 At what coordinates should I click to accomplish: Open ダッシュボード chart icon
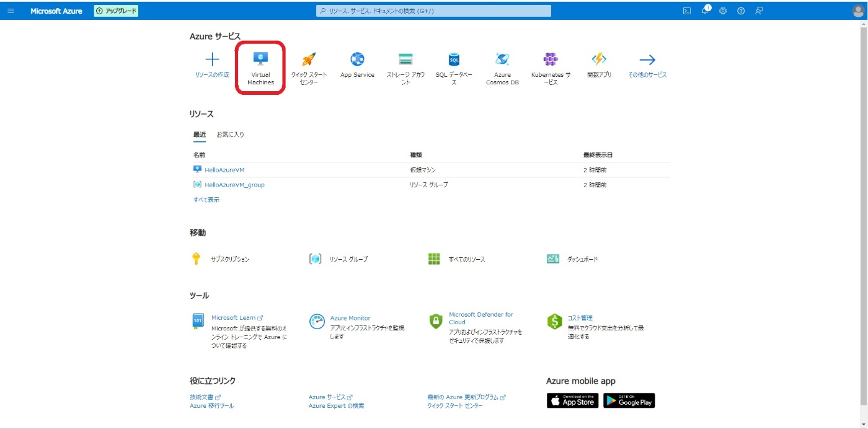[x=553, y=259]
